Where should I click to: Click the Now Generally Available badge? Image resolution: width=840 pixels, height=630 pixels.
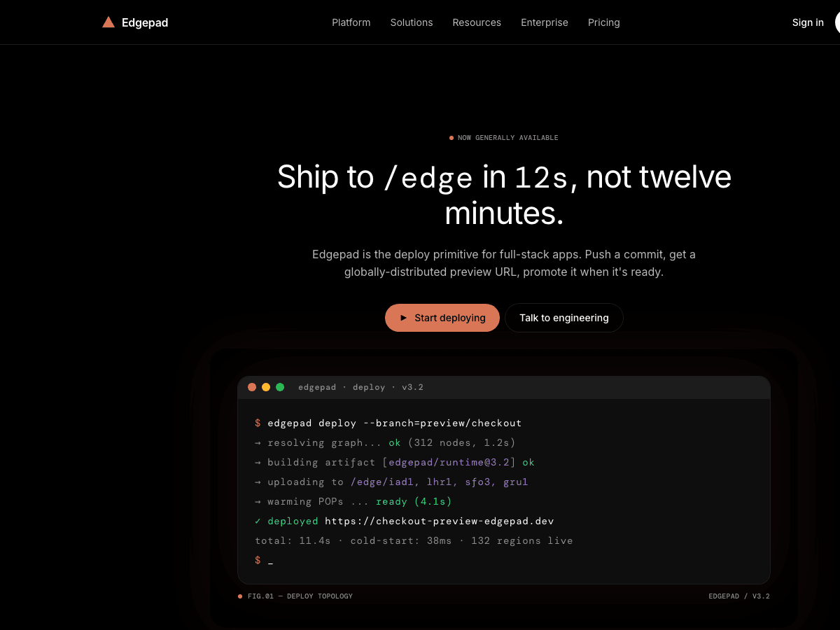click(x=504, y=138)
